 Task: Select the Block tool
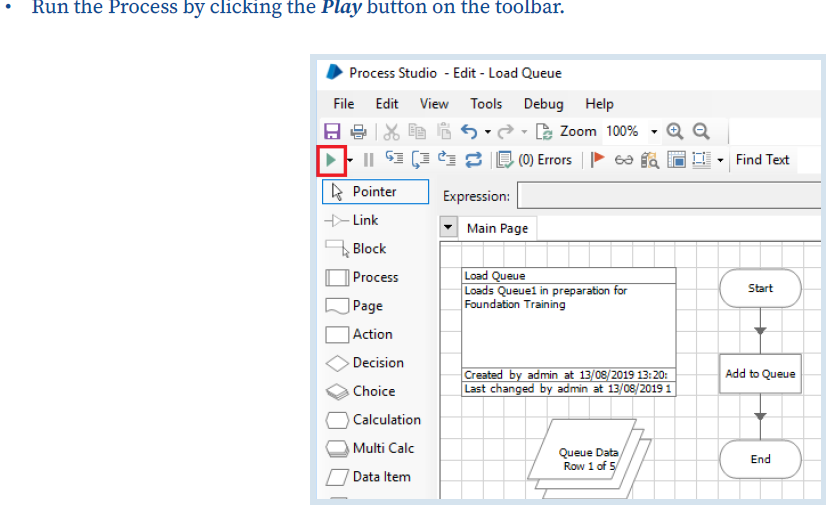pyautogui.click(x=356, y=249)
